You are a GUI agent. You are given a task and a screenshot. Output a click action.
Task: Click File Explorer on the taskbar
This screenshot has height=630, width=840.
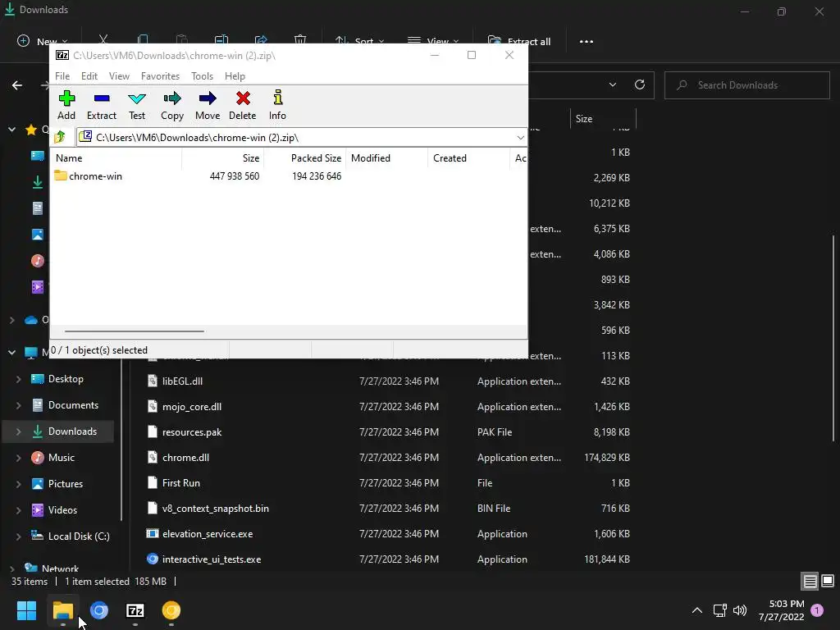click(x=62, y=610)
